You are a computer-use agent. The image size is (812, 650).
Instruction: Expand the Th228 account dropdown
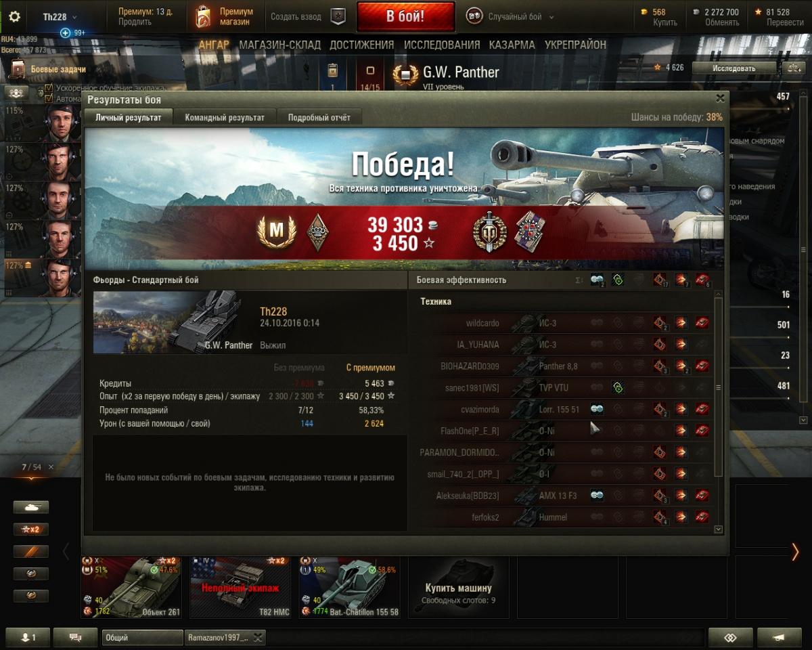tap(60, 17)
